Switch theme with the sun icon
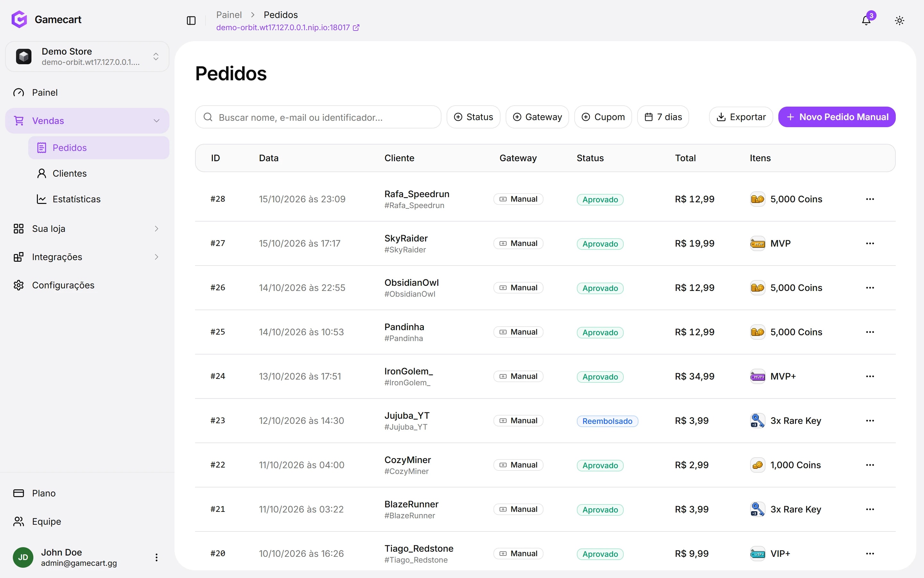Image resolution: width=924 pixels, height=578 pixels. [x=900, y=20]
